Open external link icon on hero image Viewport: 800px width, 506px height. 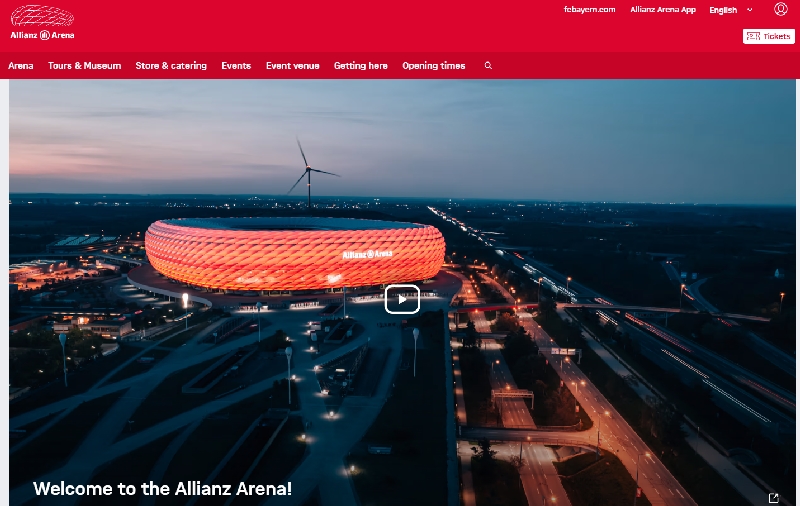773,497
